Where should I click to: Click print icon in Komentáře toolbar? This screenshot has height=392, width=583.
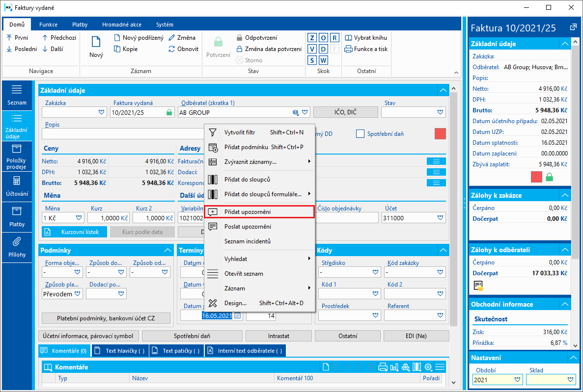point(383,367)
